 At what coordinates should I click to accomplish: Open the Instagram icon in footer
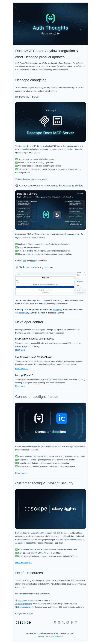[x=68, y=622]
